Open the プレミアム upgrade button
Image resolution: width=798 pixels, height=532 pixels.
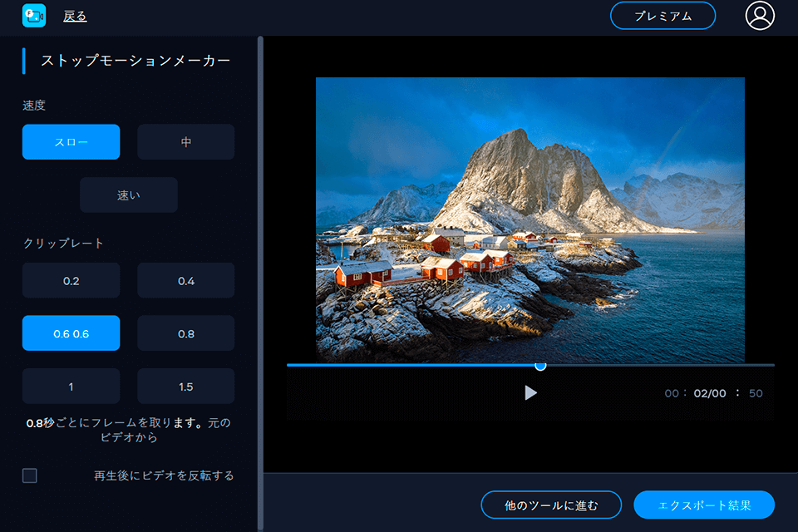point(663,16)
